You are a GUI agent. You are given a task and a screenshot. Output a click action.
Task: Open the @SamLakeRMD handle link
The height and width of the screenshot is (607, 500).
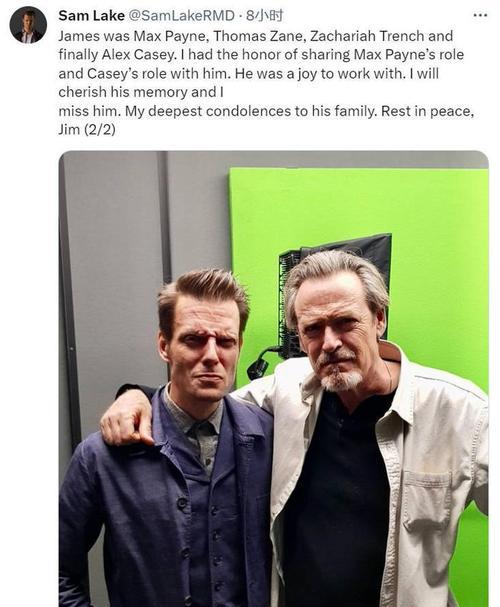click(181, 15)
